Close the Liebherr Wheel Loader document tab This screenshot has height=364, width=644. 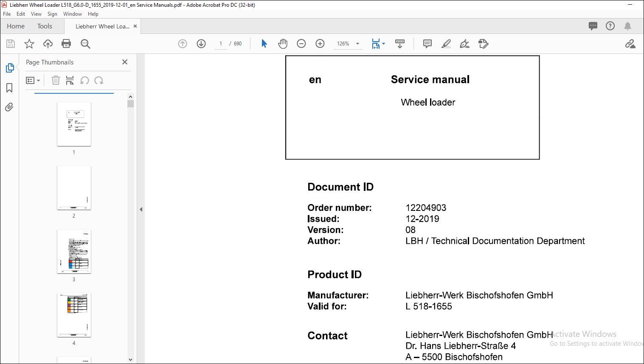pyautogui.click(x=135, y=26)
